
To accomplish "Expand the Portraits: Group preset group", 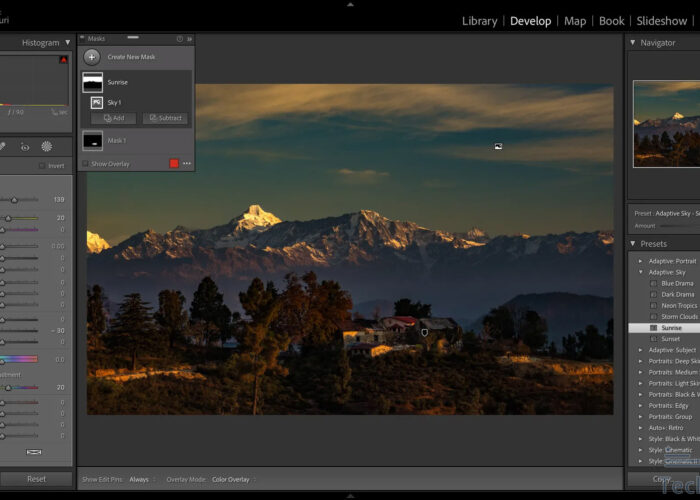I will point(641,417).
